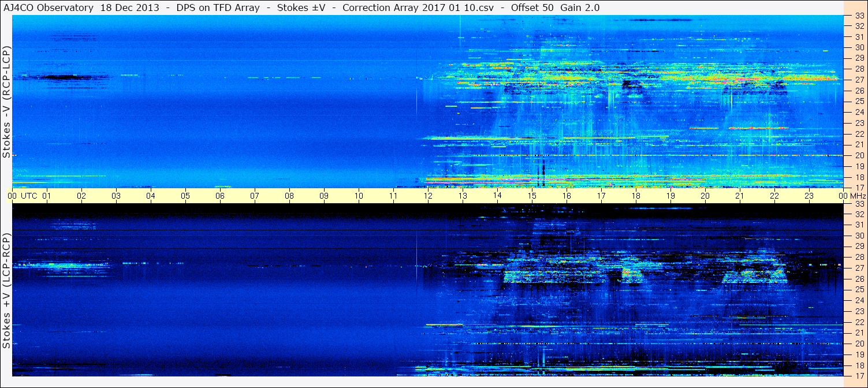Screen dimensions: 868x388
Task: Click the 20 MHz tick of the upper Stokes -V panel
Action: coord(859,155)
